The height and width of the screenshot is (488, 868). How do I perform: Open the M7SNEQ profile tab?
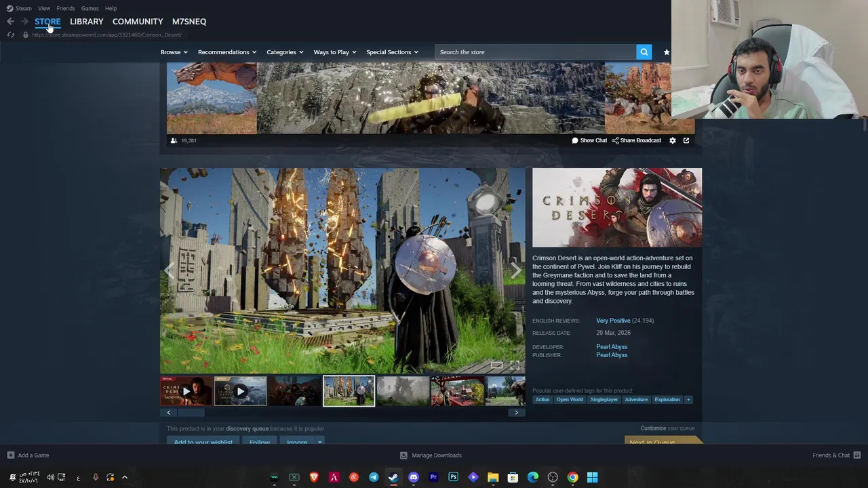tap(189, 22)
